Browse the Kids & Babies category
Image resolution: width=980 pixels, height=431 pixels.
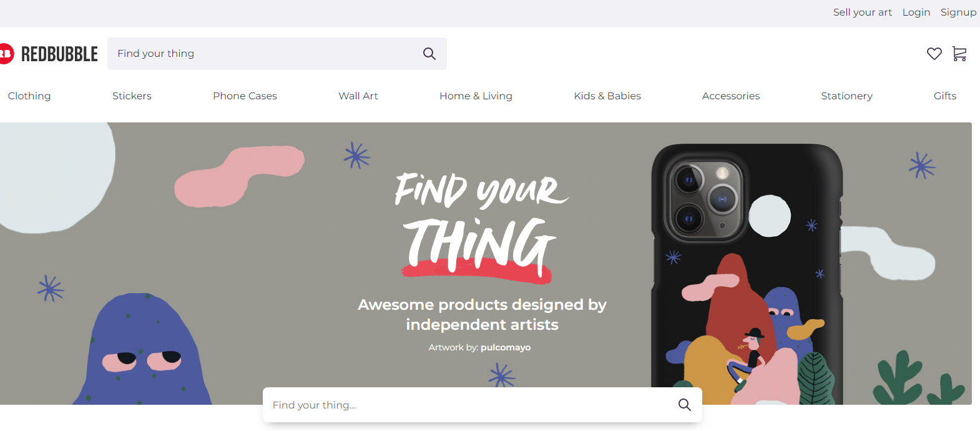click(x=607, y=96)
